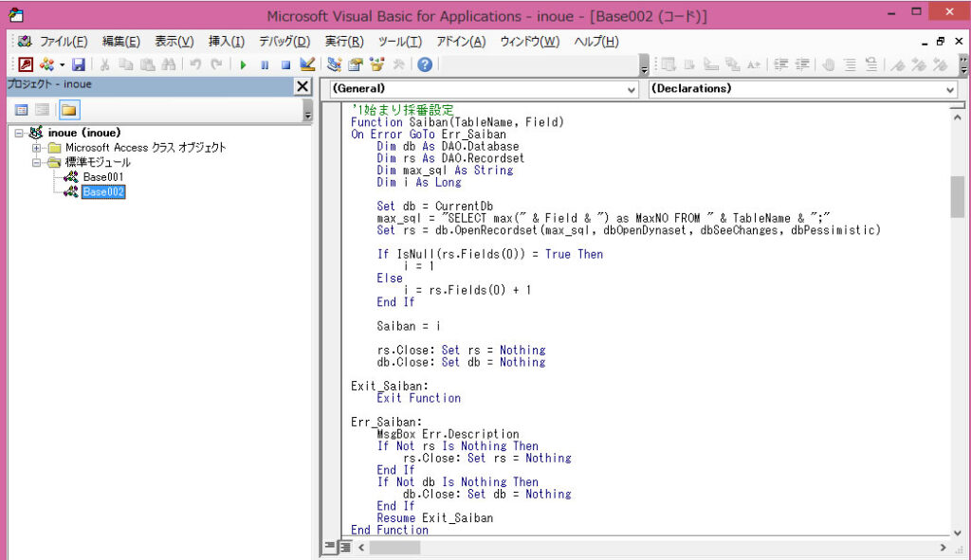Click List Properties/Methods icon in Edit toolbar

point(669,64)
